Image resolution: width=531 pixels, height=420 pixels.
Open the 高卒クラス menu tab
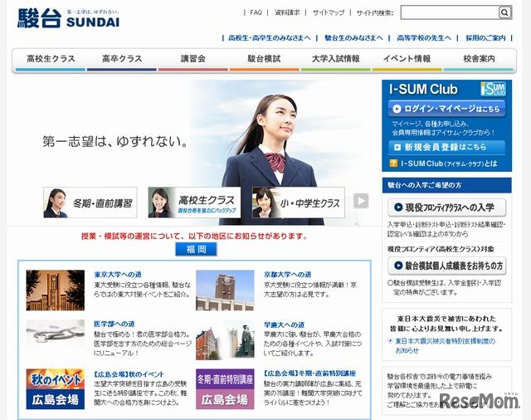point(122,60)
